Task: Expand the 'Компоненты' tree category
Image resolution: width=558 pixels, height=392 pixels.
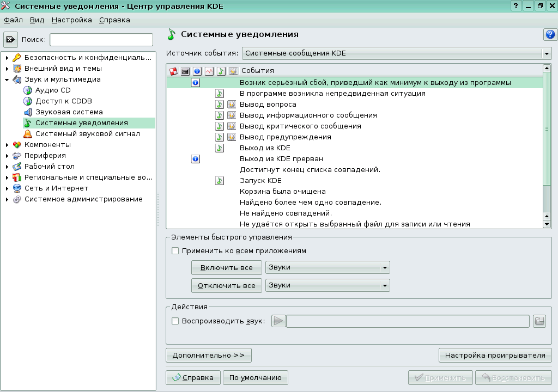Action: tap(7, 145)
